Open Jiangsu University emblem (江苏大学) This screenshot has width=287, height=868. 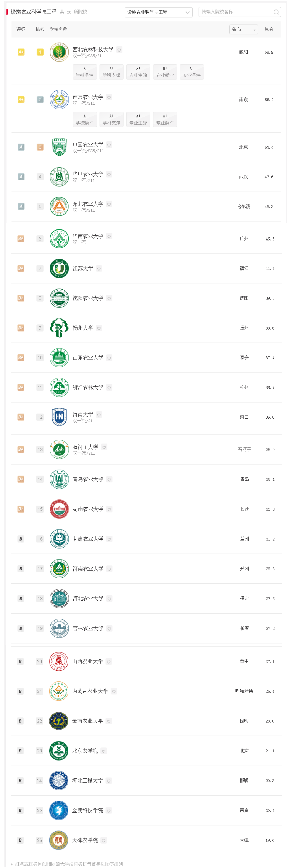click(x=59, y=268)
